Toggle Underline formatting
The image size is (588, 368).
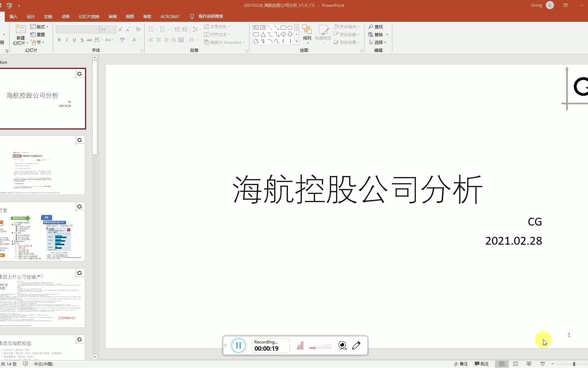click(74, 40)
